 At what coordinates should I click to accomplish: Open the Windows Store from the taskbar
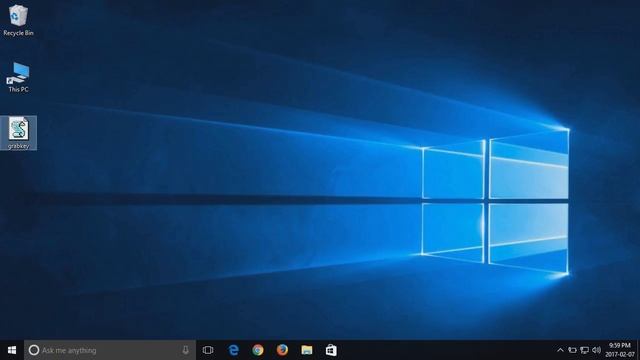tap(331, 350)
